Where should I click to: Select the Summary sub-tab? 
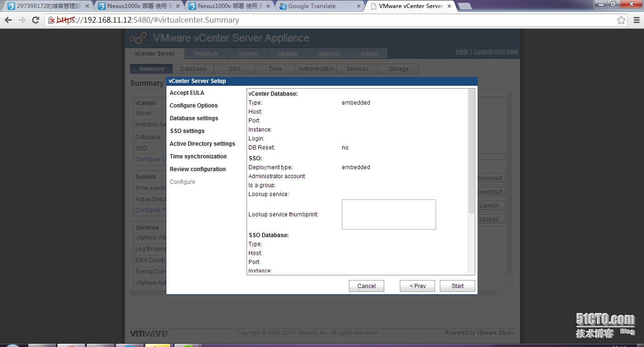[x=151, y=69]
